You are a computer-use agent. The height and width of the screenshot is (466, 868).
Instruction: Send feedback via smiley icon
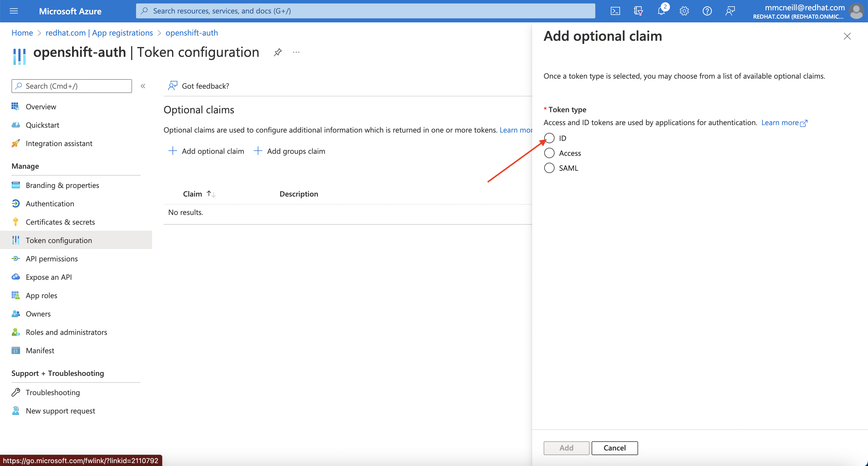[x=730, y=11]
